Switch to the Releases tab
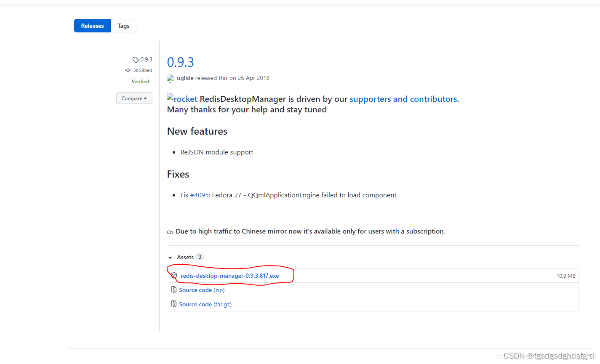Viewport: 600px width, 364px height. (x=92, y=26)
